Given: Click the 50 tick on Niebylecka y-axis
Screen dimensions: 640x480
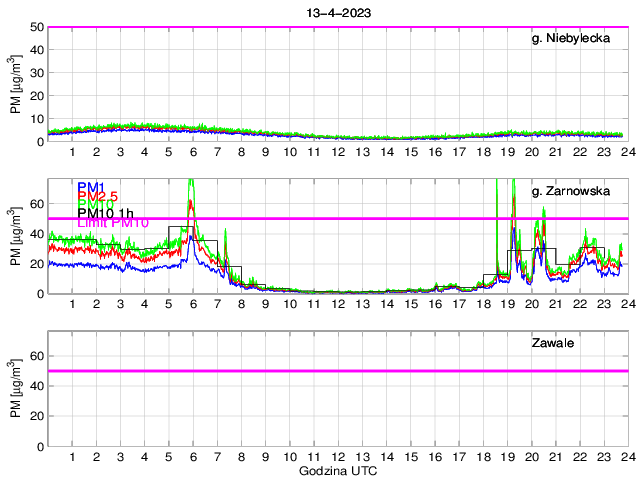Looking at the screenshot, I should 36,27.
